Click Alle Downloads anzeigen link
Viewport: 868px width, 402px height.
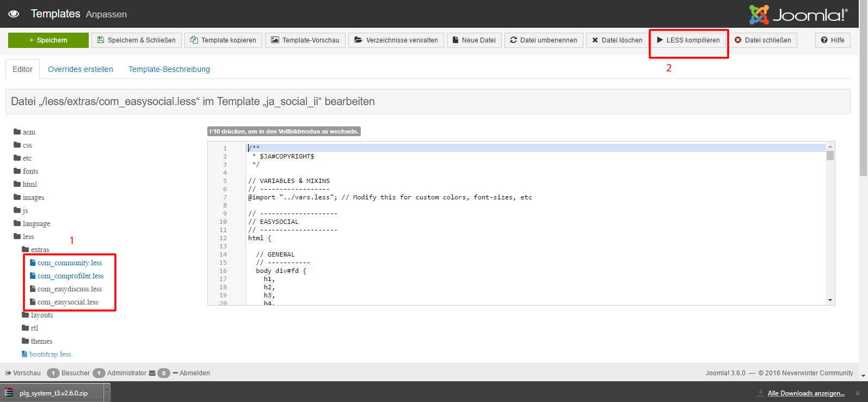(x=806, y=393)
